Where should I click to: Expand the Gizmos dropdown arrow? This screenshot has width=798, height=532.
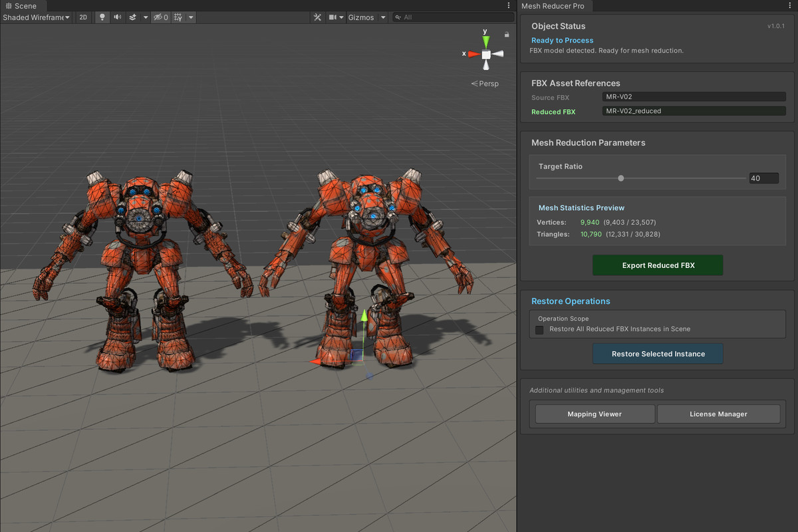pos(383,17)
